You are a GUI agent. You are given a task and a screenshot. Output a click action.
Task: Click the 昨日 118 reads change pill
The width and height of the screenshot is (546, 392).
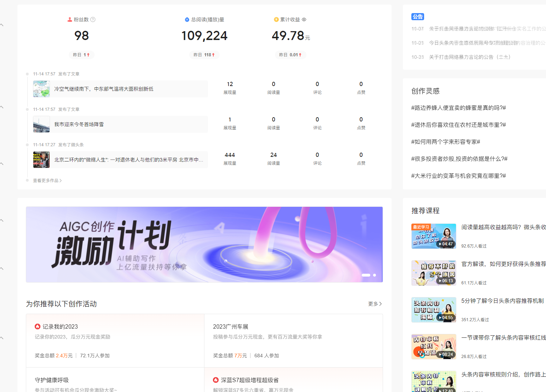click(x=204, y=55)
